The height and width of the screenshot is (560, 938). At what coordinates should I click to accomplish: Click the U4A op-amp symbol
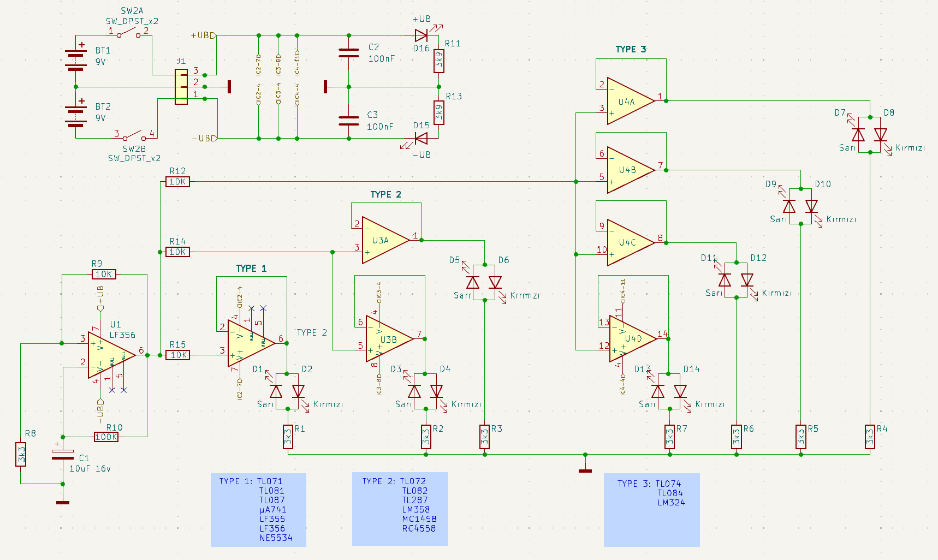tap(628, 101)
